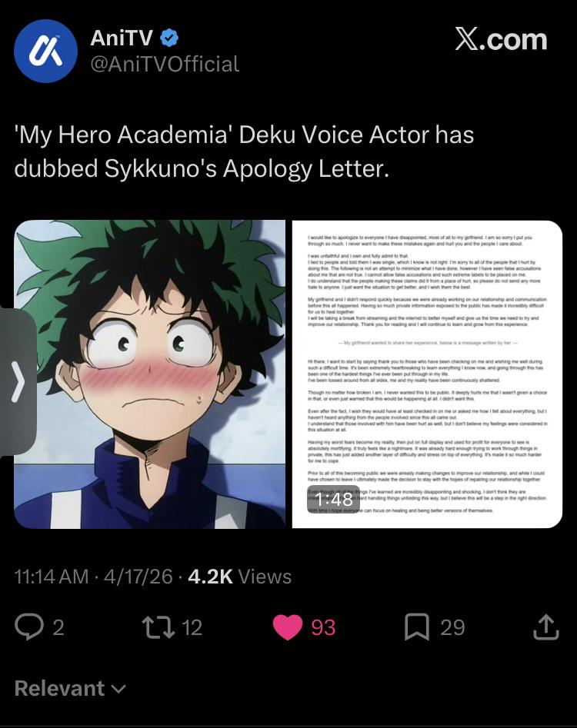Click the 1:48 video duration badge
The width and height of the screenshot is (577, 728).
(x=333, y=500)
